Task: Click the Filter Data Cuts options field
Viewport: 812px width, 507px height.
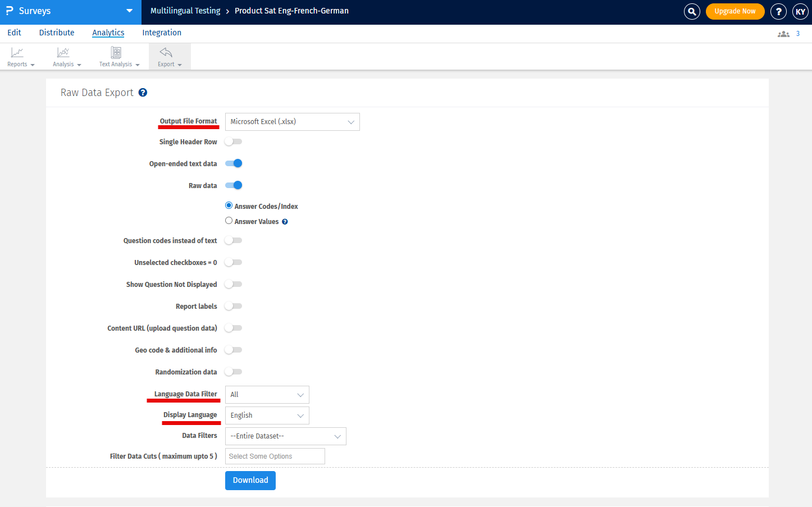Action: click(275, 456)
